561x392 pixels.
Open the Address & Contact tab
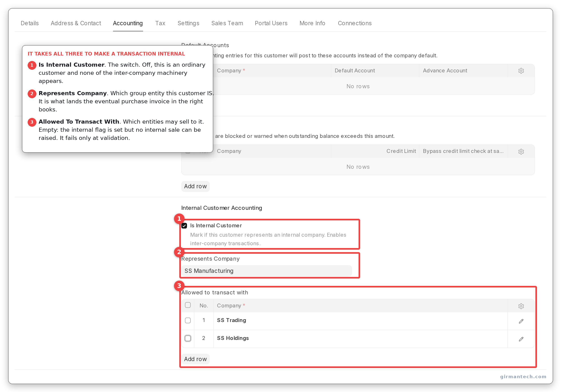tap(76, 23)
